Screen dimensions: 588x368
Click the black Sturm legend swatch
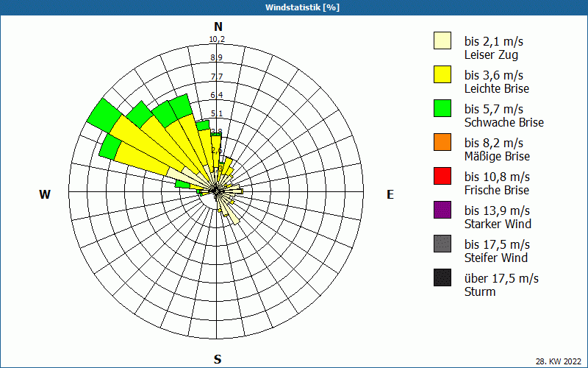click(x=442, y=277)
